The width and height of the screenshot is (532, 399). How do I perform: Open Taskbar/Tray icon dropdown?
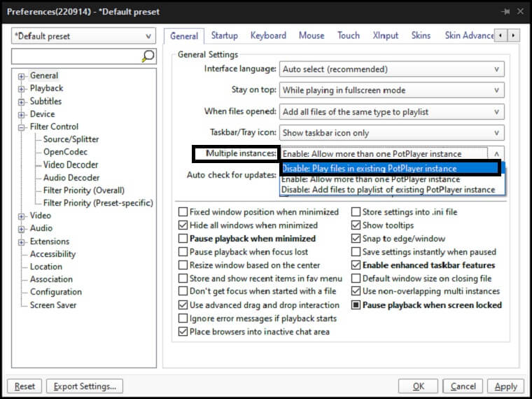click(x=391, y=133)
